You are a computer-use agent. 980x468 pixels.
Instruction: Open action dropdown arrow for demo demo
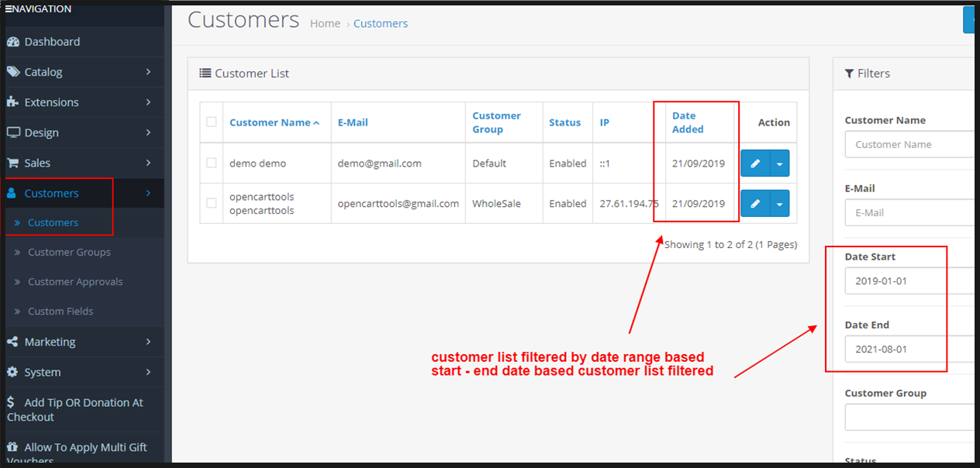(x=779, y=163)
